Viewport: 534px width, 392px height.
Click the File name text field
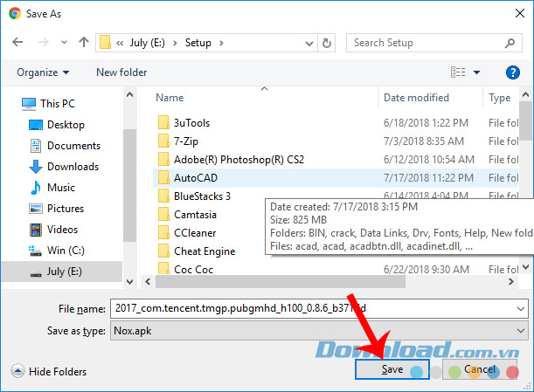click(x=312, y=309)
